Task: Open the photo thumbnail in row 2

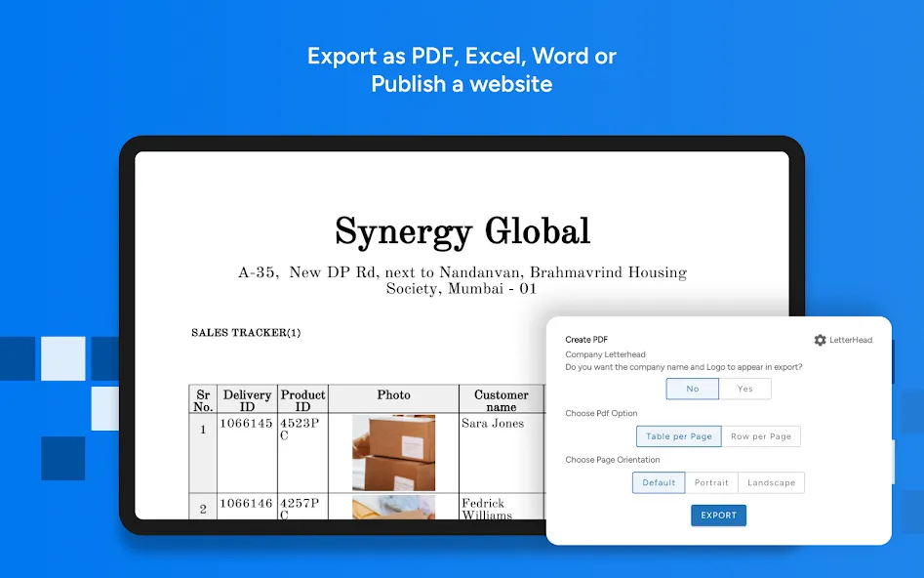Action: [393, 508]
